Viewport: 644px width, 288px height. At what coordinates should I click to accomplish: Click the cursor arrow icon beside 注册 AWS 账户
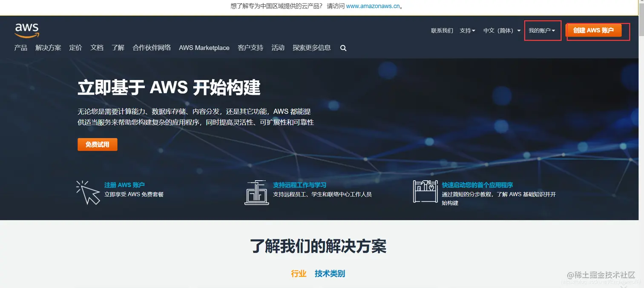(x=88, y=192)
